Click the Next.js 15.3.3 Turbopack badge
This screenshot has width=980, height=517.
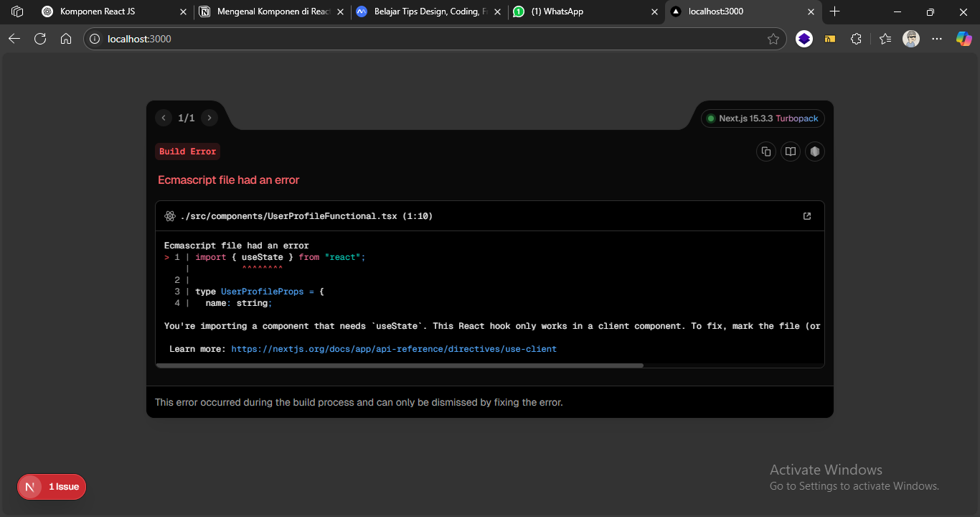[763, 118]
